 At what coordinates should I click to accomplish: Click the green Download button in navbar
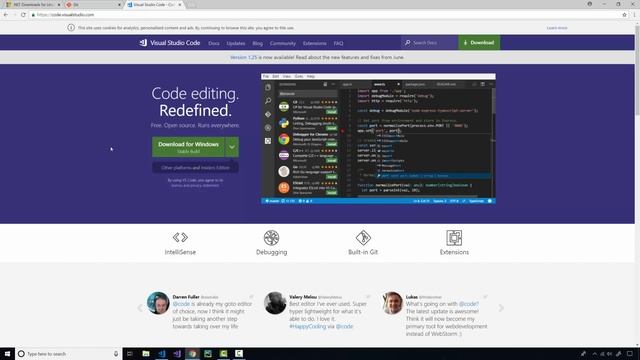tap(479, 42)
